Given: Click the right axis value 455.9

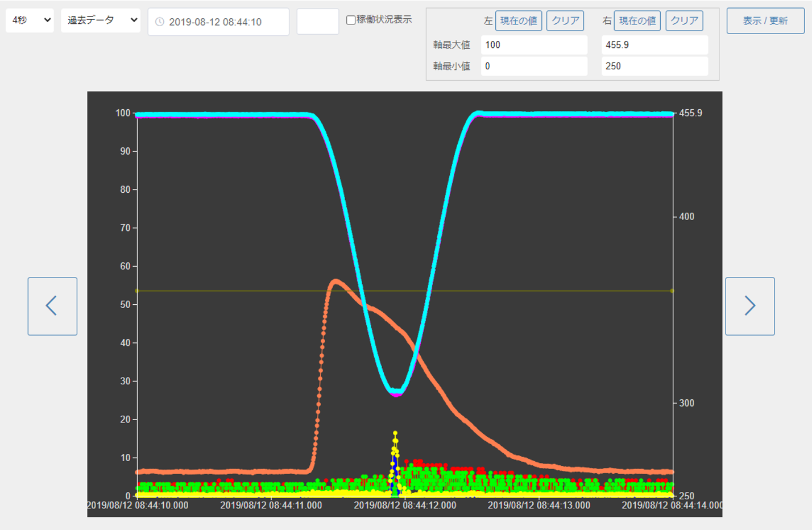Looking at the screenshot, I should coord(690,113).
